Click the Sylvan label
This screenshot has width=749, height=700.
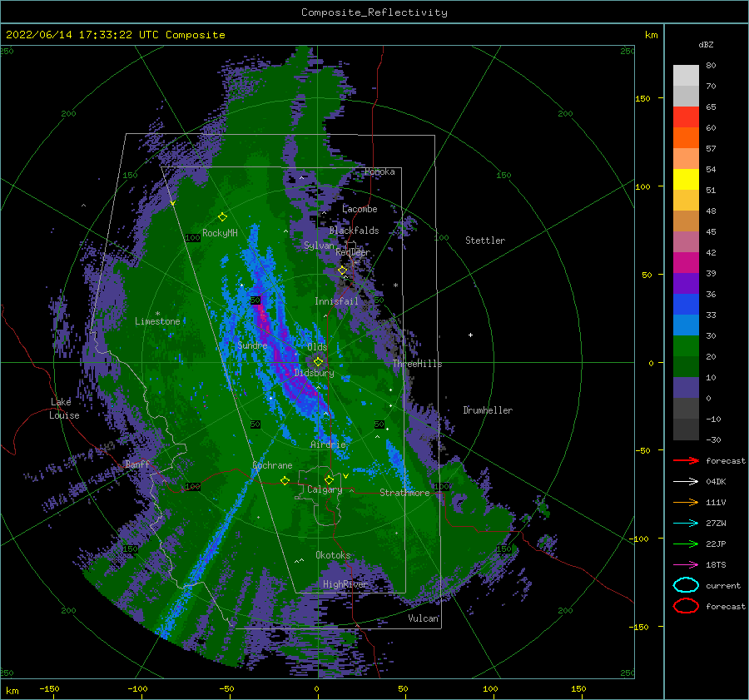click(x=319, y=246)
